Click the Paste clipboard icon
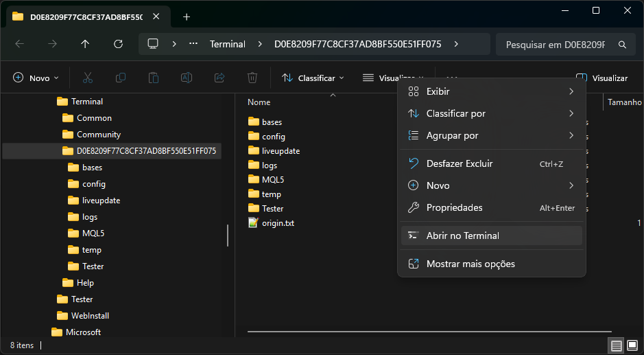The width and height of the screenshot is (644, 355). pyautogui.click(x=154, y=78)
